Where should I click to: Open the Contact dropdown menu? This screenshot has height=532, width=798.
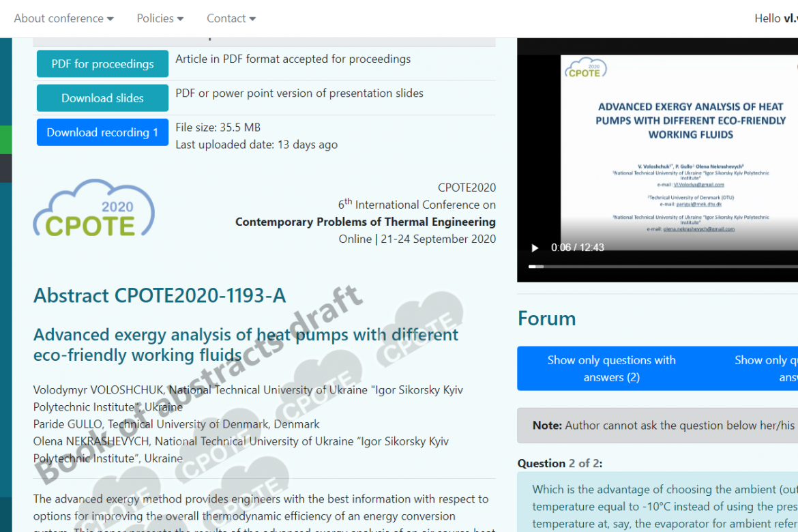[232, 18]
